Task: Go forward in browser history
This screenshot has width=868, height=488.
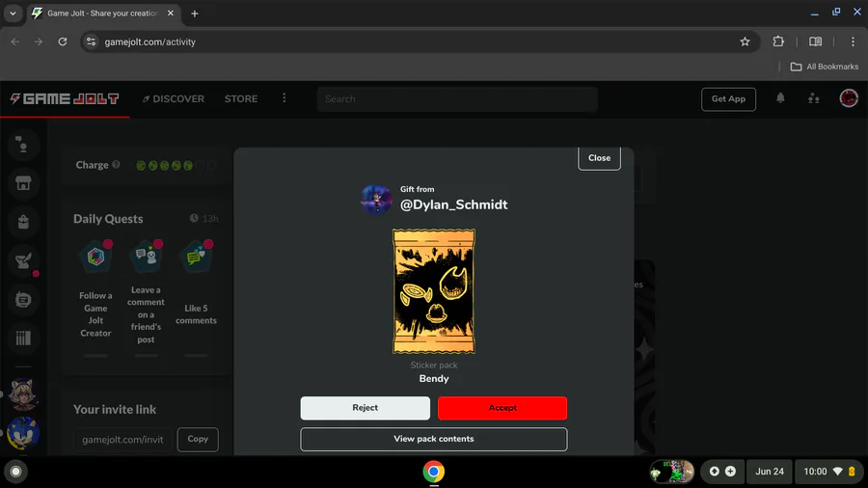Action: coord(39,41)
